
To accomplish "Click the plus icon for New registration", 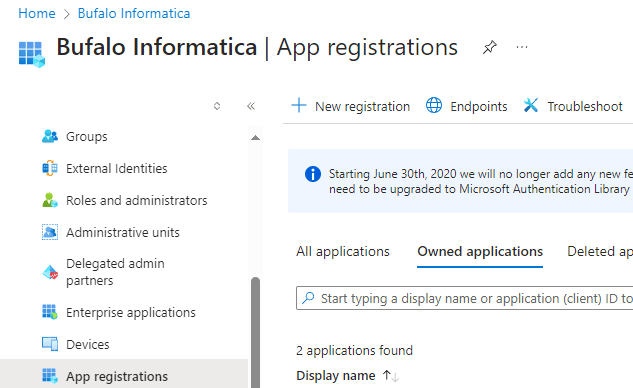I will [299, 105].
